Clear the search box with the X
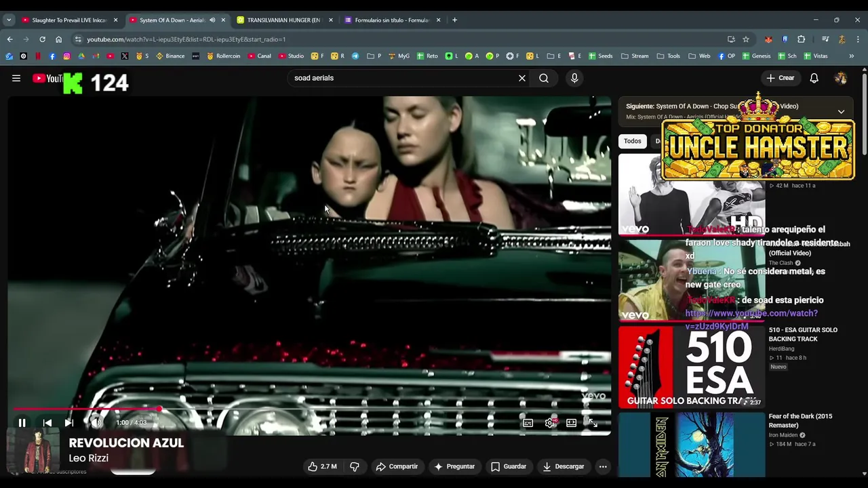This screenshot has height=488, width=868. pyautogui.click(x=522, y=78)
